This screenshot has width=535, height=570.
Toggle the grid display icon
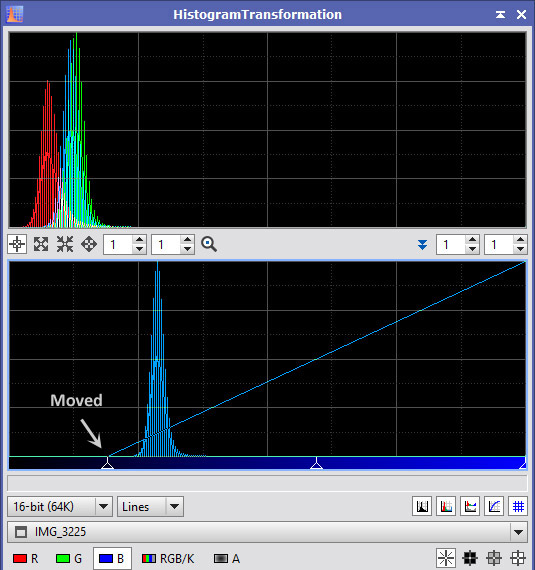pos(518,506)
